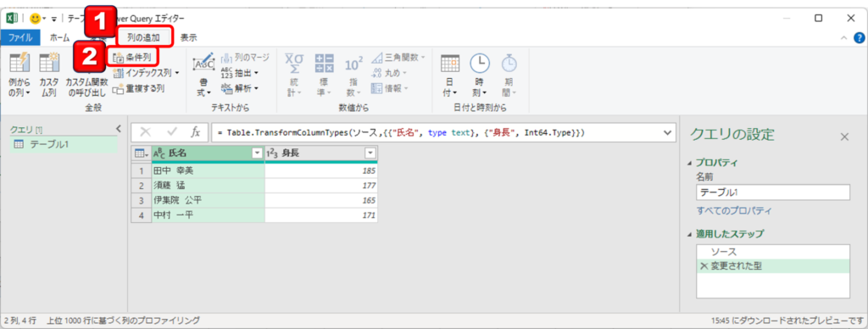
Task: Click the blue help question mark icon
Action: (x=859, y=37)
